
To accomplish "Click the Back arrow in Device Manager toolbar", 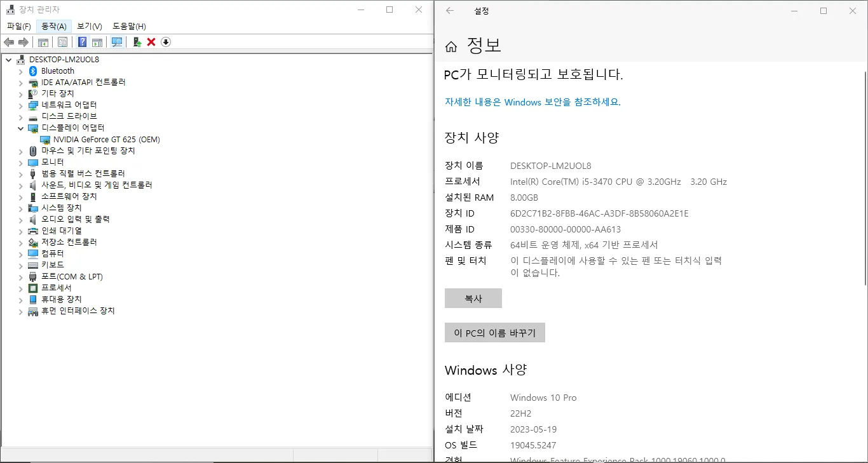I will 9,42.
